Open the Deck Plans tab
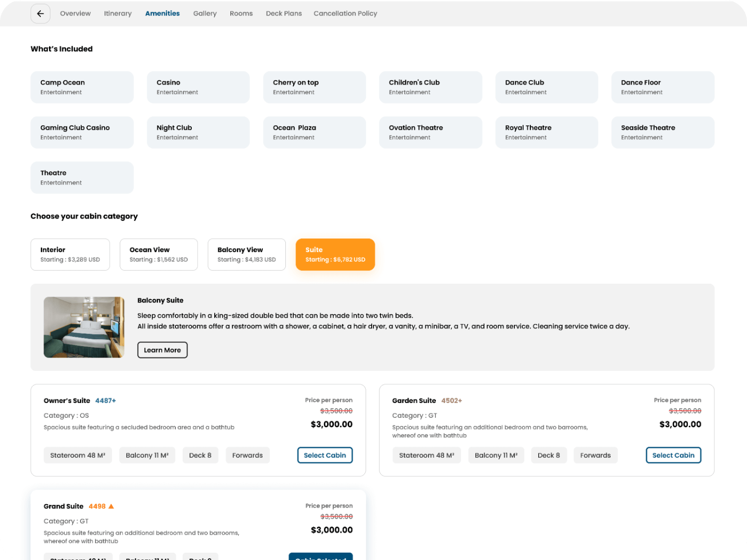 coord(284,14)
